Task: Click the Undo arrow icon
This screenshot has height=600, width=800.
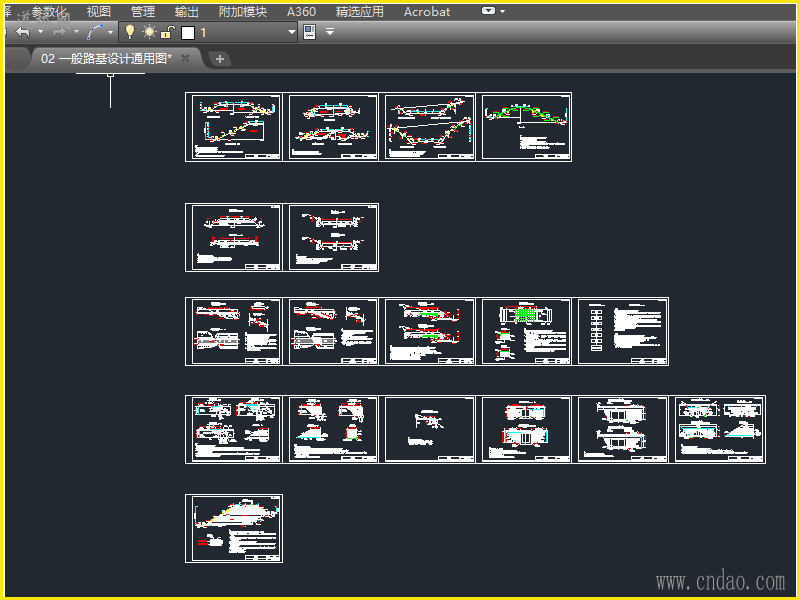Action: [x=23, y=32]
